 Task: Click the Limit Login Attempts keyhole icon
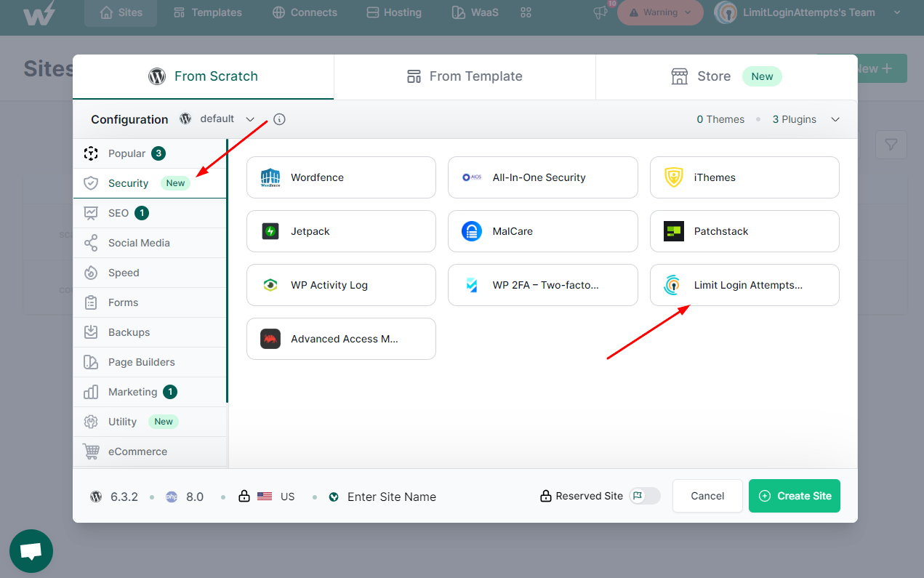[x=674, y=285]
